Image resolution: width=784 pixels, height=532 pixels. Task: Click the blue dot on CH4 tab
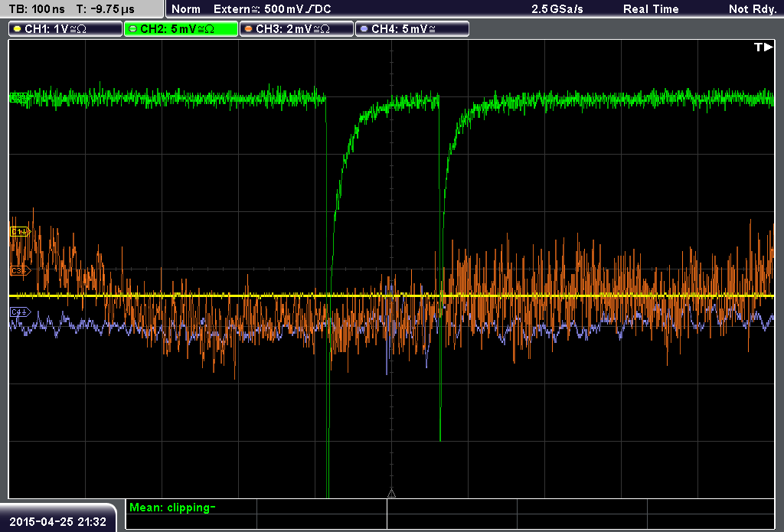point(364,29)
